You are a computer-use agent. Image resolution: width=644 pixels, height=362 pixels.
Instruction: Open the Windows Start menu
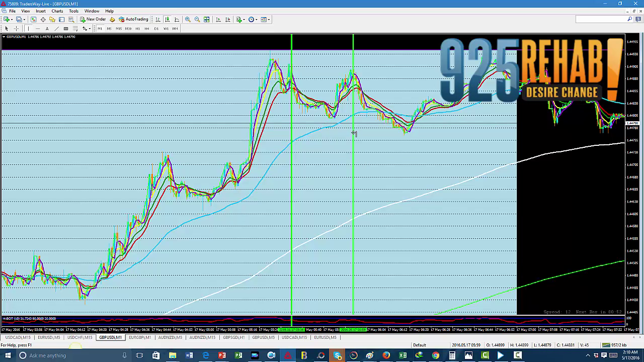pyautogui.click(x=8, y=355)
